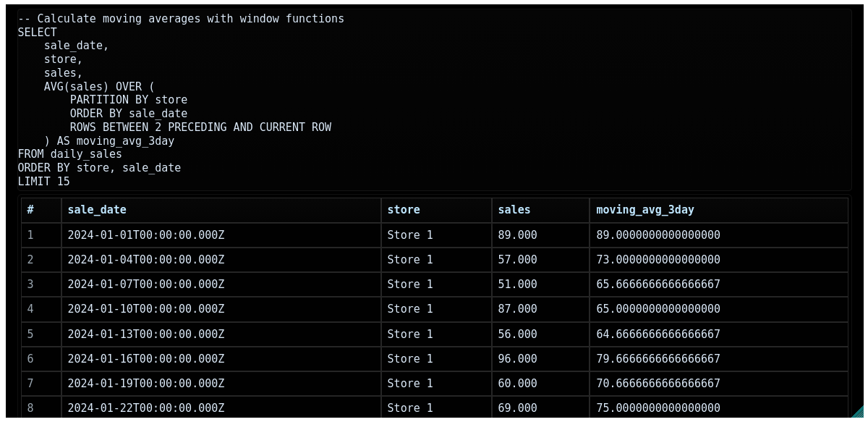
Task: Click the sales value 89.000
Action: pos(540,235)
